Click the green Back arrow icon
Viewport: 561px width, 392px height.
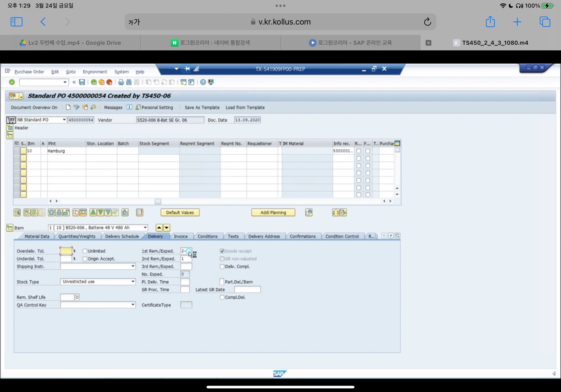[x=93, y=82]
